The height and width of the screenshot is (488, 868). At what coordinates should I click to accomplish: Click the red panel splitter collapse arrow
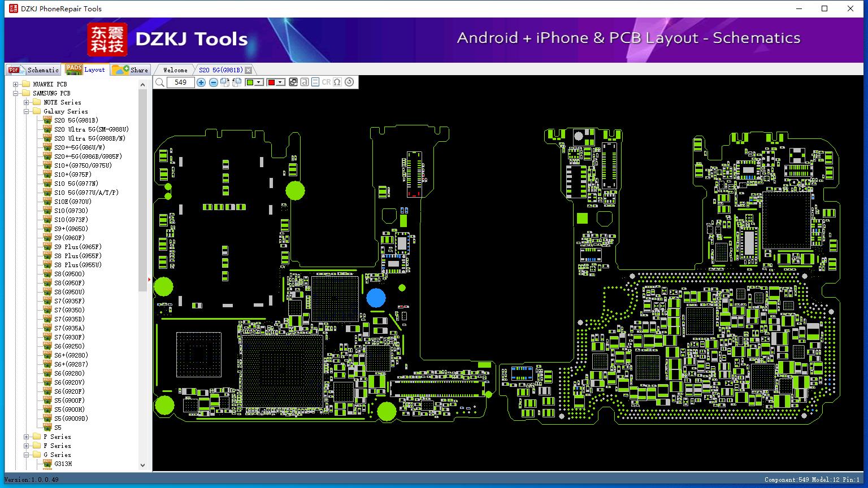(x=149, y=280)
